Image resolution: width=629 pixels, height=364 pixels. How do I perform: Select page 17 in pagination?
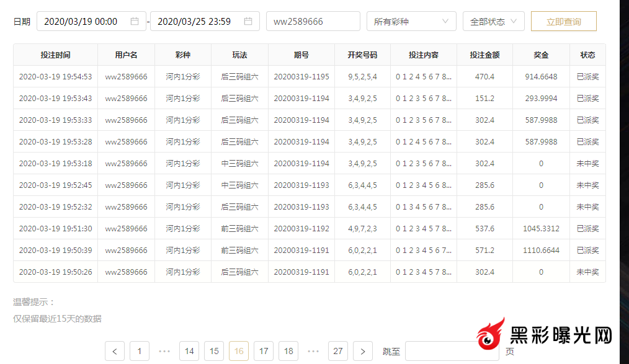[264, 351]
